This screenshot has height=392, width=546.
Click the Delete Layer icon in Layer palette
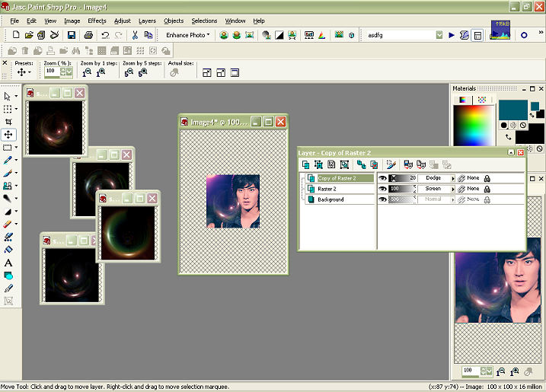374,164
